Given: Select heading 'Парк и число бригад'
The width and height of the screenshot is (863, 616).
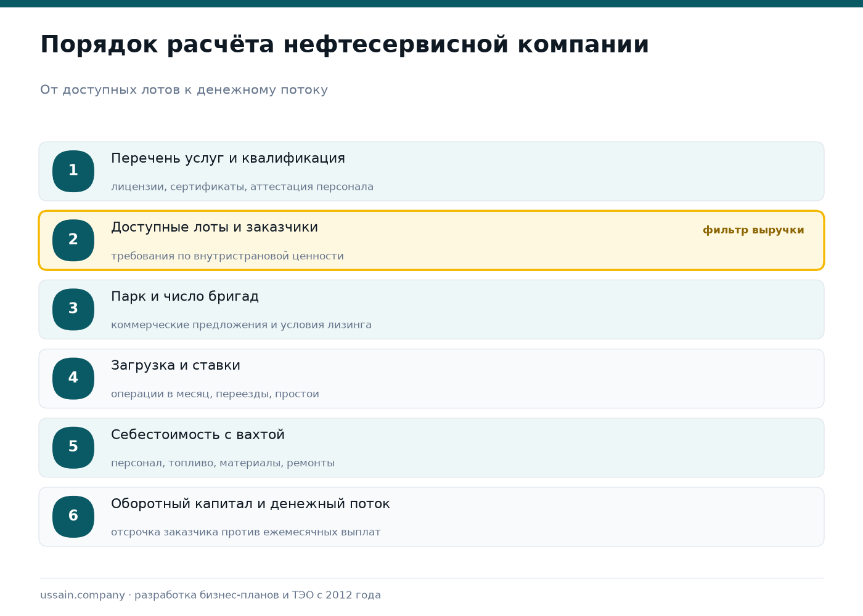Looking at the screenshot, I should point(185,296).
